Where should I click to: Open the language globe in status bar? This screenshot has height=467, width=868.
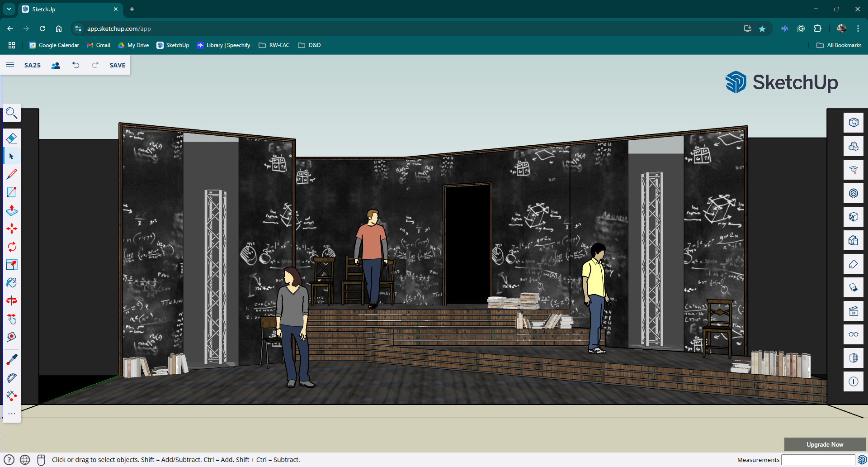pyautogui.click(x=25, y=460)
